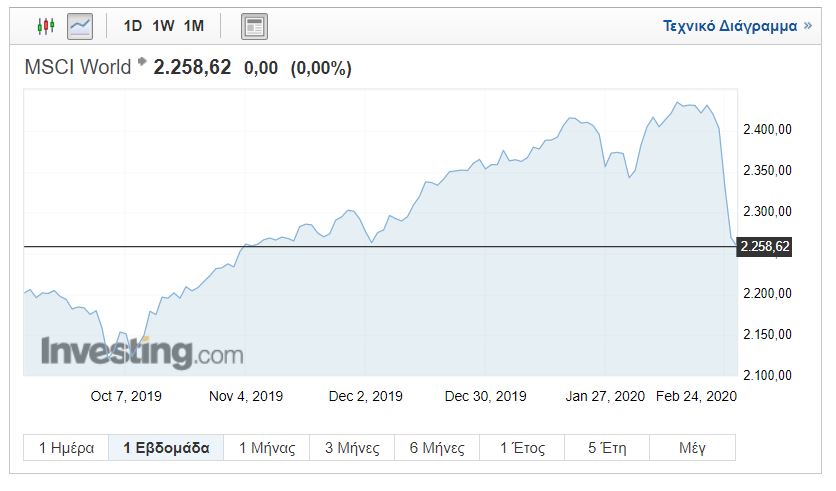
Task: Click the small marker icon beside MSCI World
Action: point(142,63)
